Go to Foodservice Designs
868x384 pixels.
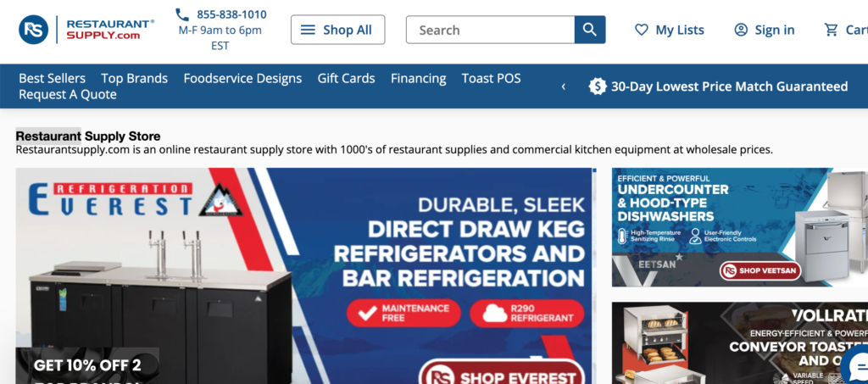tap(242, 79)
